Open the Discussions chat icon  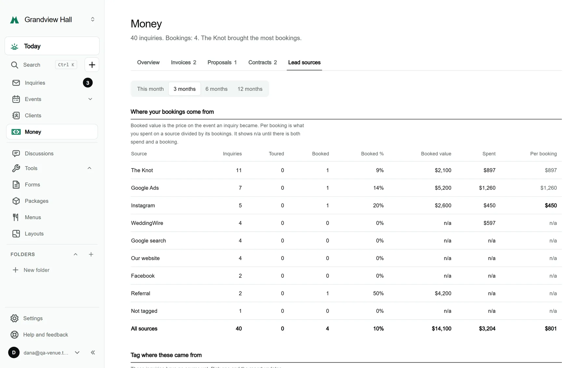[16, 153]
